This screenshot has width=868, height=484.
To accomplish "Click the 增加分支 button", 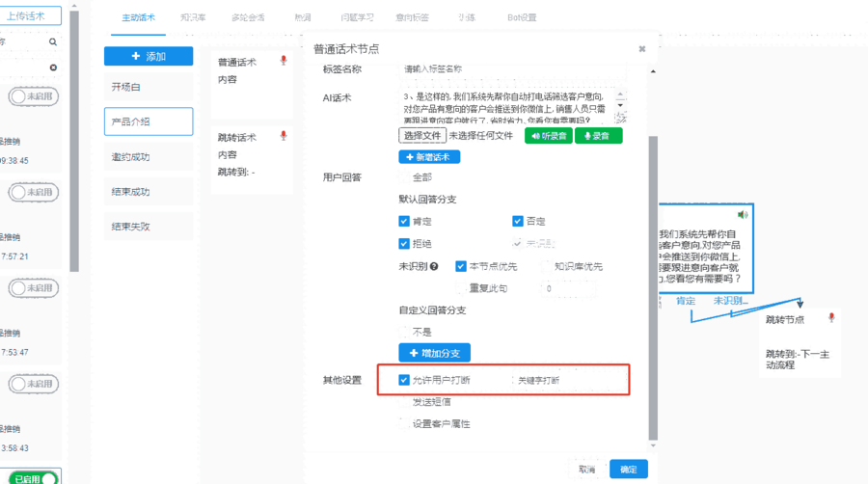I will tap(434, 353).
